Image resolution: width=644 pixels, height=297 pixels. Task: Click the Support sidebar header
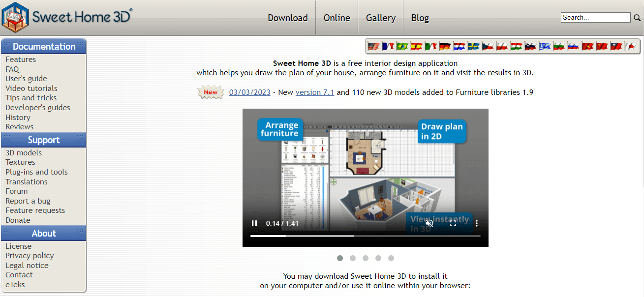pyautogui.click(x=44, y=140)
